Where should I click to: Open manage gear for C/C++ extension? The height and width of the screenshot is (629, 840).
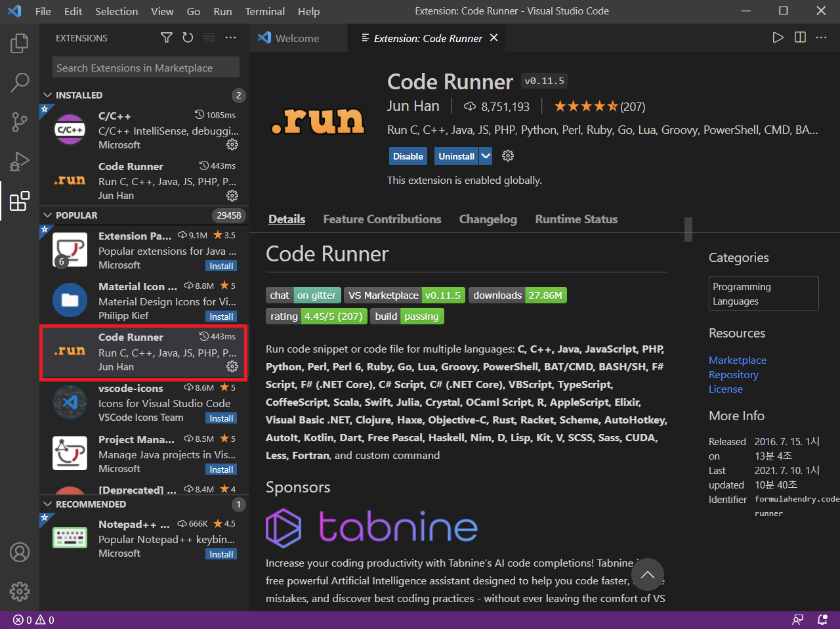232,144
